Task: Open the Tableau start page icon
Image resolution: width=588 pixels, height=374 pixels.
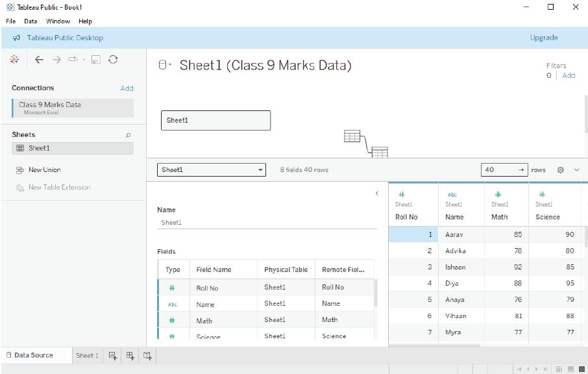Action: coord(14,59)
